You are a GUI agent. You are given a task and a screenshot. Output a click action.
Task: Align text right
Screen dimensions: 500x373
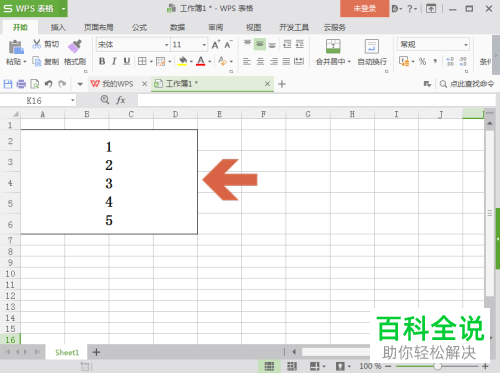click(x=274, y=61)
